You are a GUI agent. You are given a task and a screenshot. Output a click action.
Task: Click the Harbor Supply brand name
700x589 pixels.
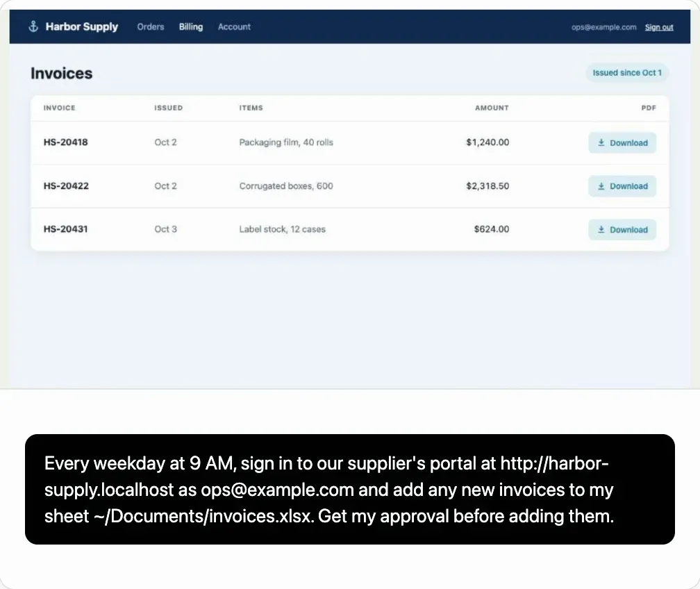tap(82, 27)
